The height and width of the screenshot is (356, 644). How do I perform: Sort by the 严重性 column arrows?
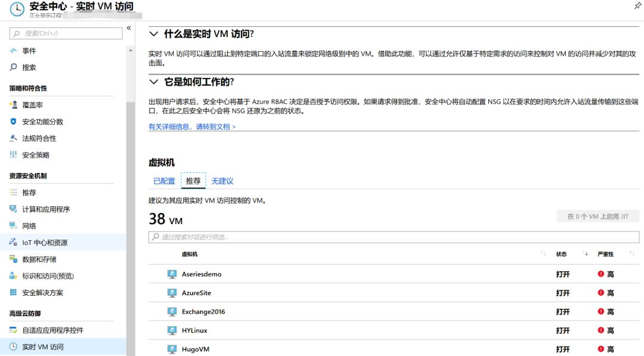tap(631, 254)
